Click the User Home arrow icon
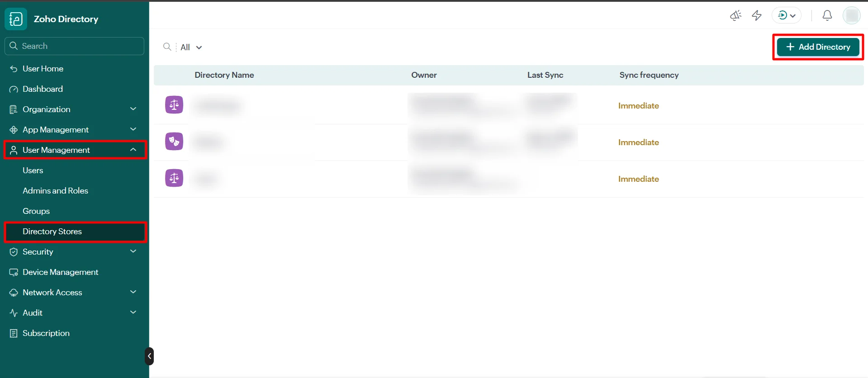The width and height of the screenshot is (868, 378). (x=14, y=69)
